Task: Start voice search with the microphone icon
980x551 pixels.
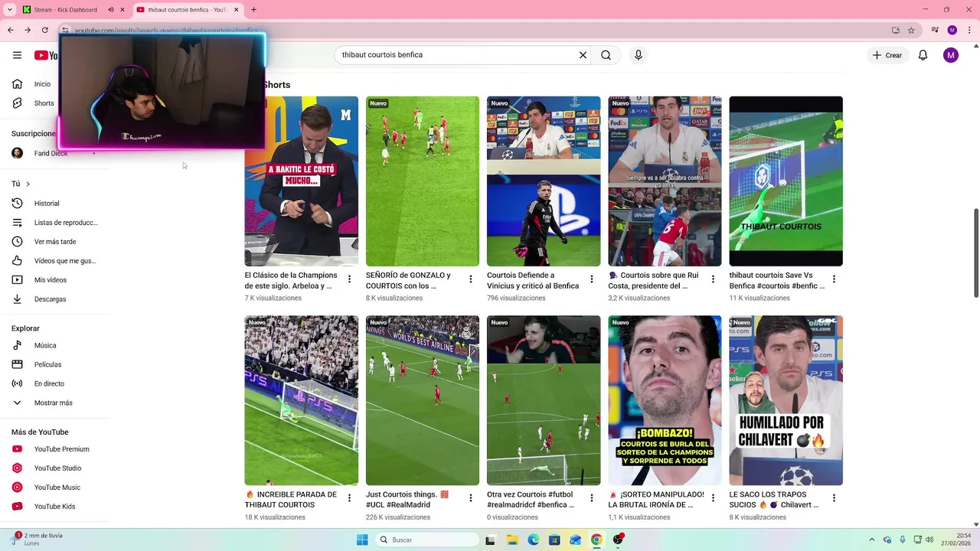Action: pyautogui.click(x=639, y=55)
